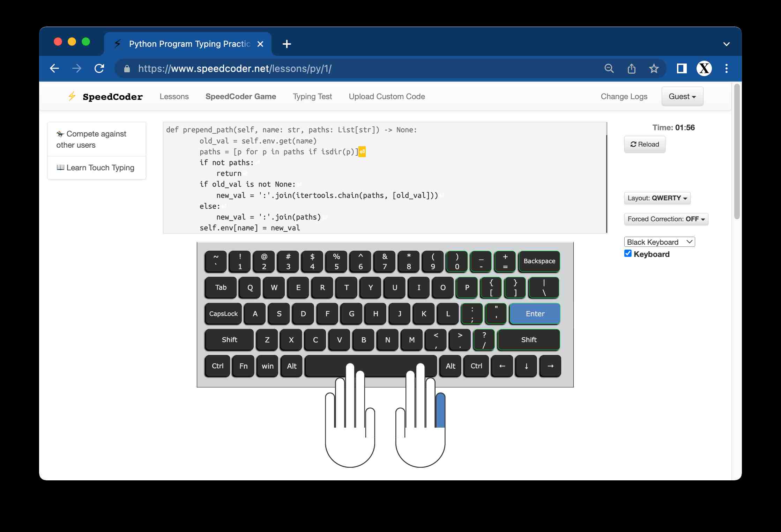Uncheck the Keyboard checkbox

click(x=628, y=253)
